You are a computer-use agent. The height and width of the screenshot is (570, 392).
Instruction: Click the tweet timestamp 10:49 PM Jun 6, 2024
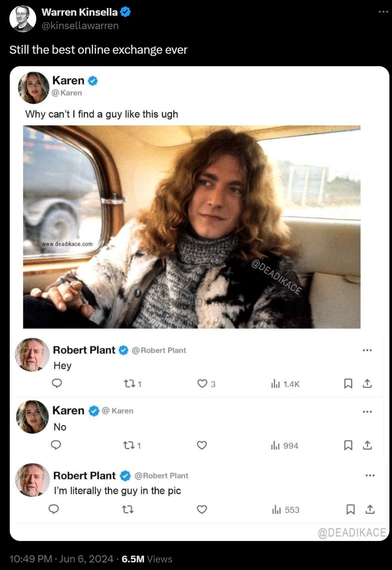(x=61, y=559)
